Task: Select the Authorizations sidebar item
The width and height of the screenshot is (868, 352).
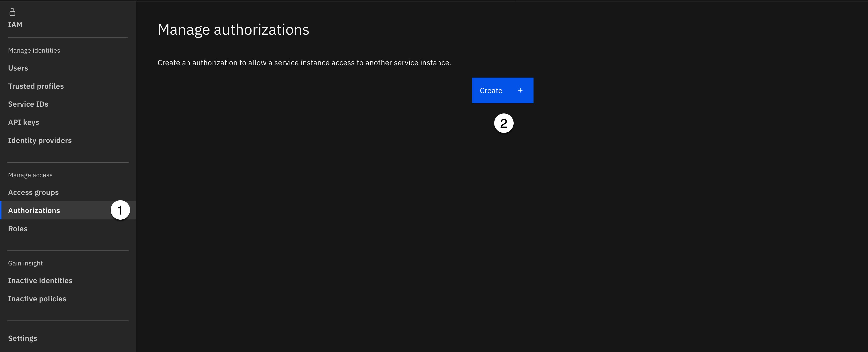Action: (x=34, y=211)
